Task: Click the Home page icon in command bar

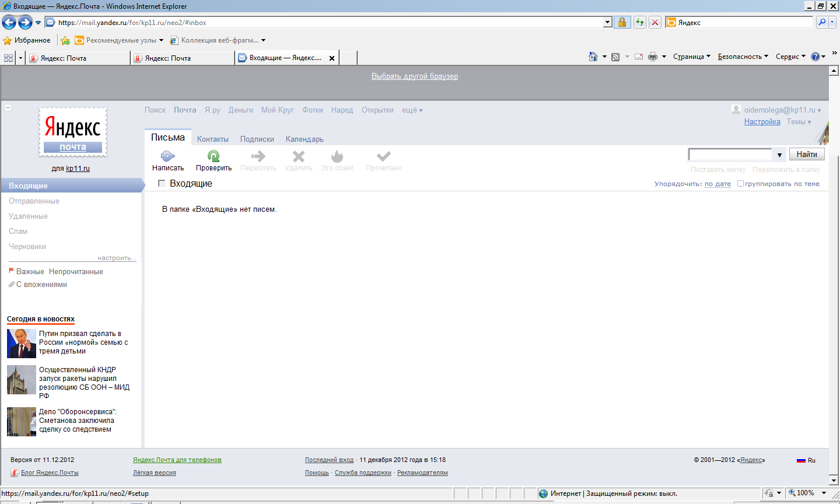Action: click(x=593, y=57)
